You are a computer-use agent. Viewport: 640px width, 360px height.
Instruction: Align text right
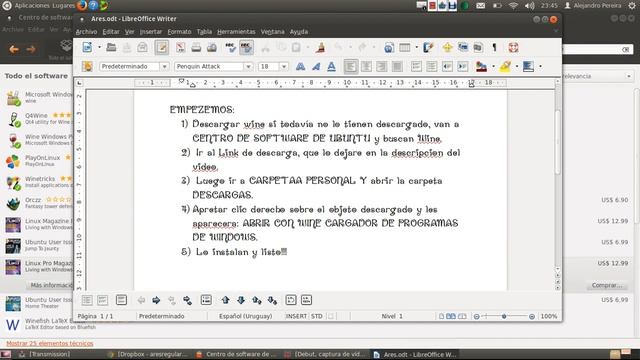pyautogui.click(x=382, y=66)
